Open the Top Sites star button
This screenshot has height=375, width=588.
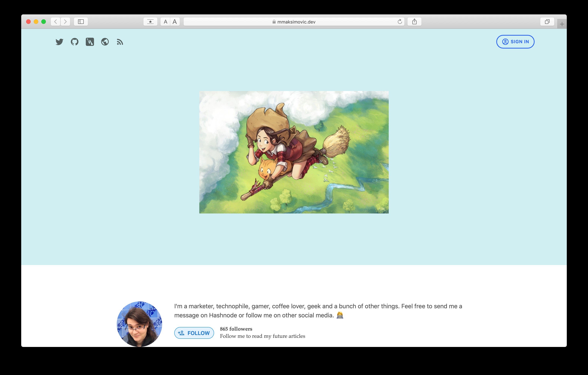click(150, 21)
